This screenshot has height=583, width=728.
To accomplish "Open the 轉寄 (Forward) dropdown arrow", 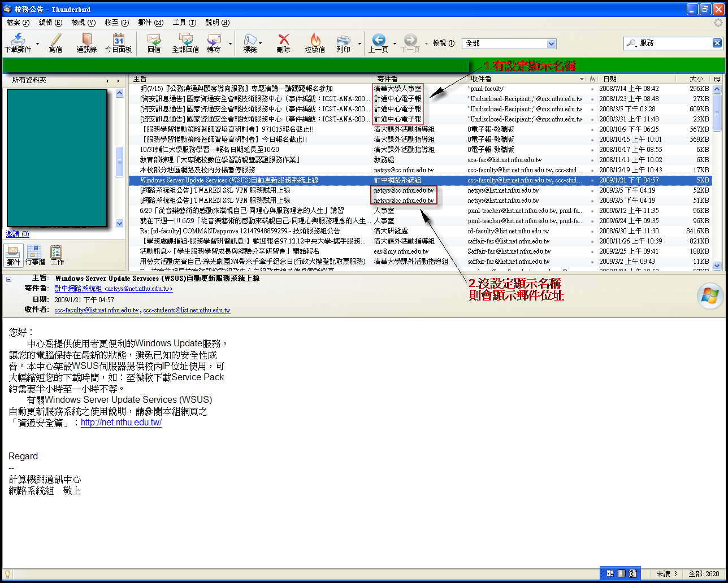I will [230, 43].
